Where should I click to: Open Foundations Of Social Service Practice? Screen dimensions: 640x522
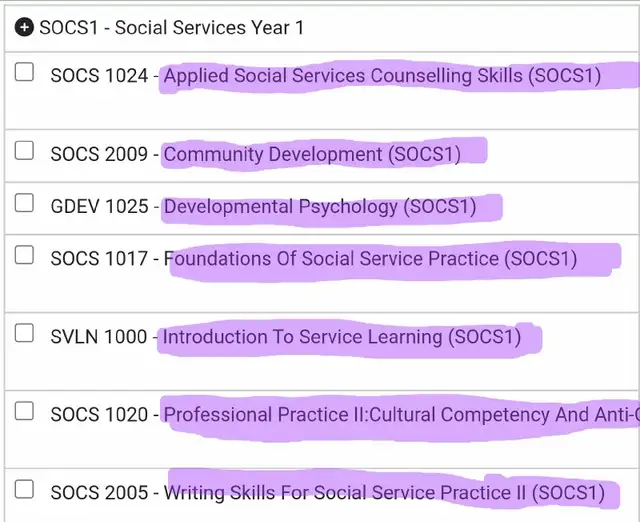[x=374, y=259]
